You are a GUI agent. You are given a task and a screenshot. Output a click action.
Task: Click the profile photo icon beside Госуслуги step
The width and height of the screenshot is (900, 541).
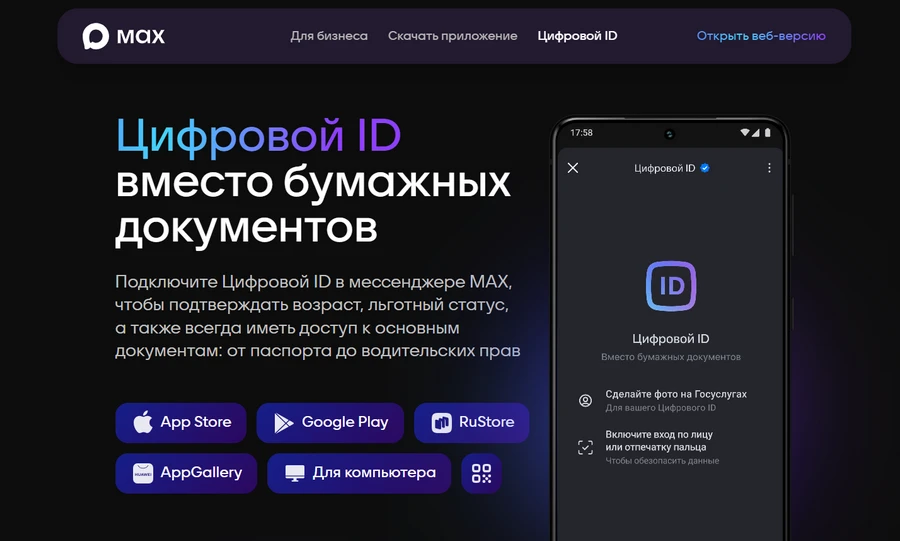[x=585, y=400]
